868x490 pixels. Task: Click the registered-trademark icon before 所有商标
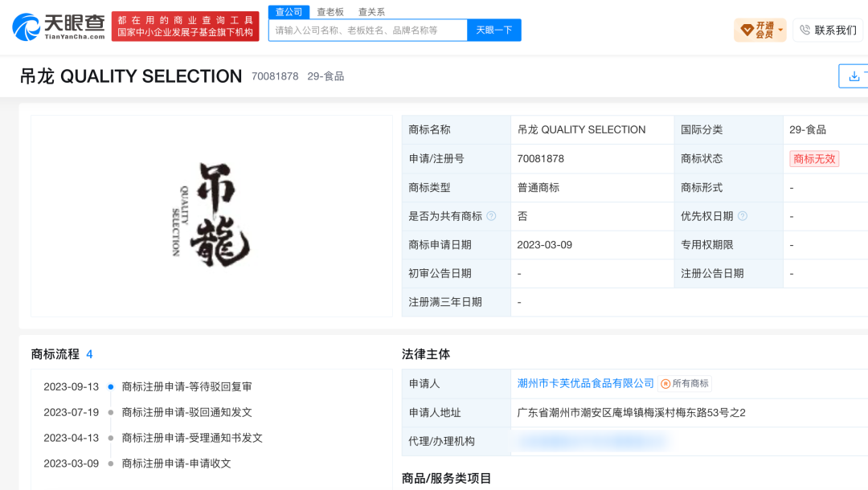(665, 384)
